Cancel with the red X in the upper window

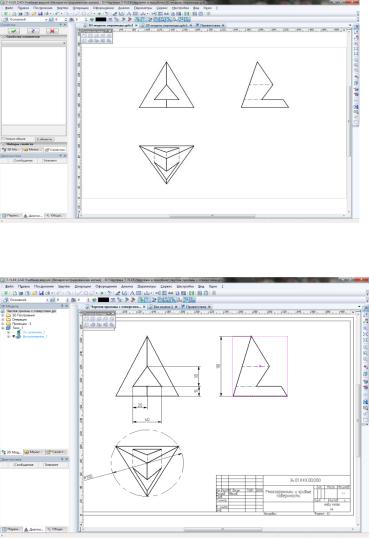[x=52, y=31]
